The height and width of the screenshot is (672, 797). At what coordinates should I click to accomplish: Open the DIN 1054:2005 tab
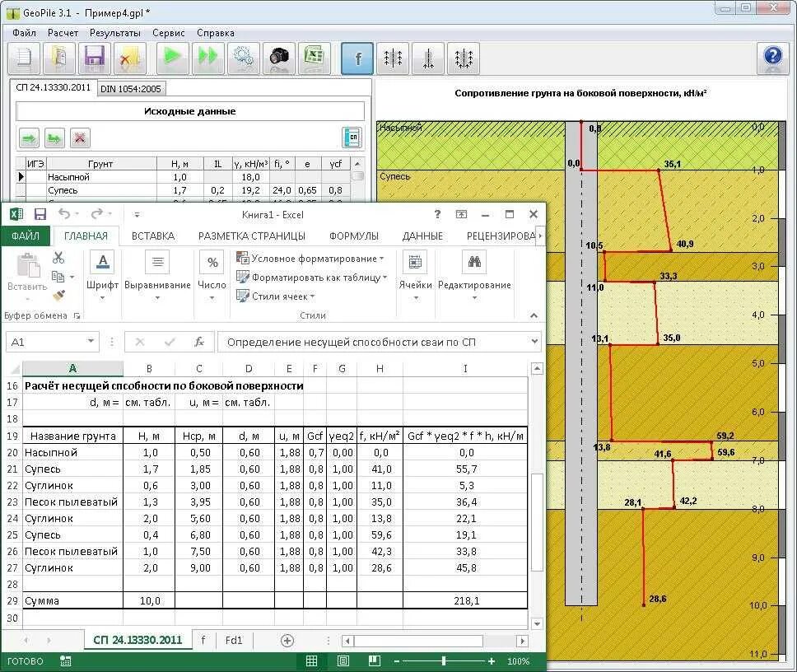pyautogui.click(x=131, y=88)
